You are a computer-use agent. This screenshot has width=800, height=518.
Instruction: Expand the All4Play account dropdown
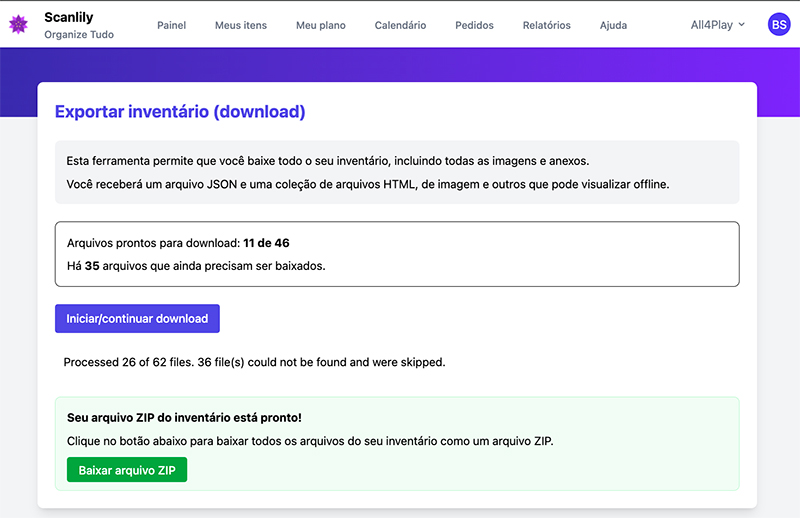[717, 25]
